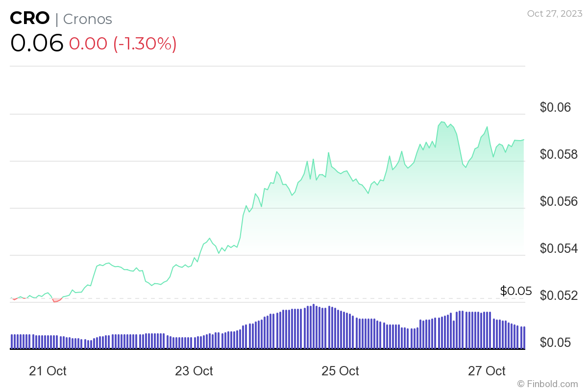Click the $0.05 dashed baseline price label
The width and height of the screenshot is (588, 392).
tap(516, 291)
